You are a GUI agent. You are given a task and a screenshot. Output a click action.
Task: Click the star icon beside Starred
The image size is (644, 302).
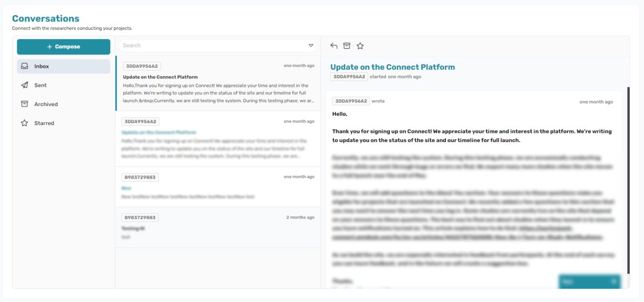pos(25,123)
